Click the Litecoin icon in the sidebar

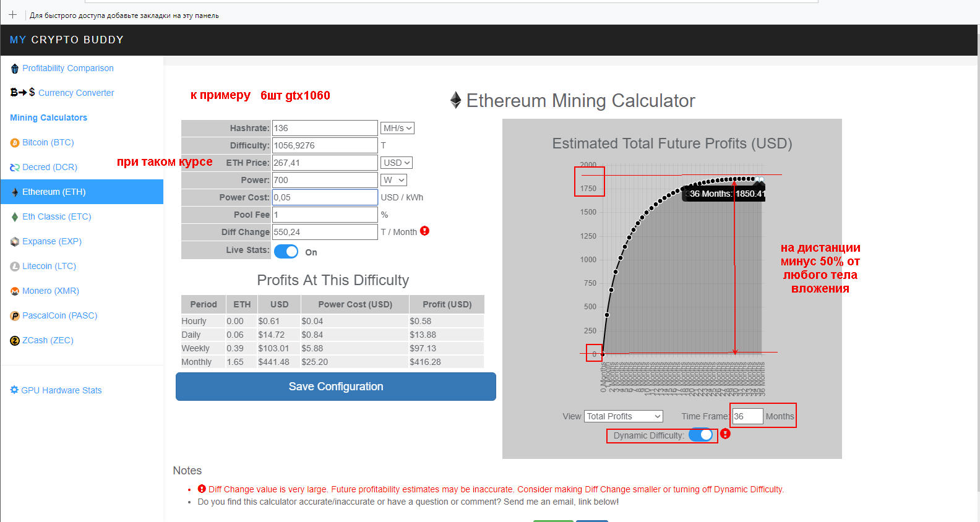click(15, 267)
